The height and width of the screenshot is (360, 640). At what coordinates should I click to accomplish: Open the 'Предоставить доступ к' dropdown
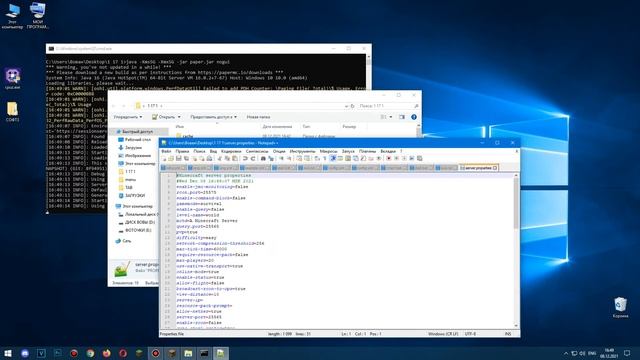[213, 117]
